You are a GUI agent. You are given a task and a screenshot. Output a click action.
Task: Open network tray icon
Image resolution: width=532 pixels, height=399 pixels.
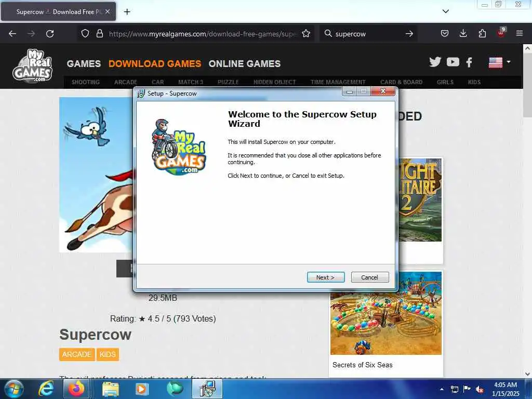(x=454, y=389)
